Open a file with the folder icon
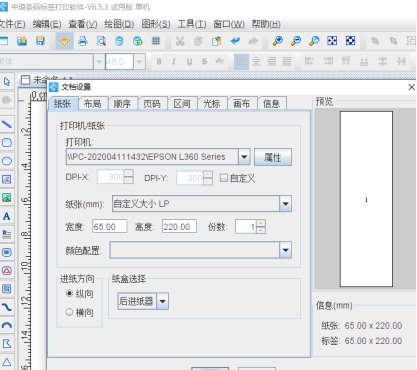 (22, 41)
